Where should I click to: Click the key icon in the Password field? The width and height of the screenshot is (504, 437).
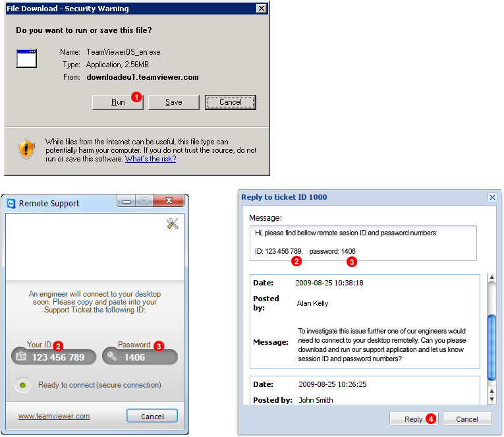112,357
